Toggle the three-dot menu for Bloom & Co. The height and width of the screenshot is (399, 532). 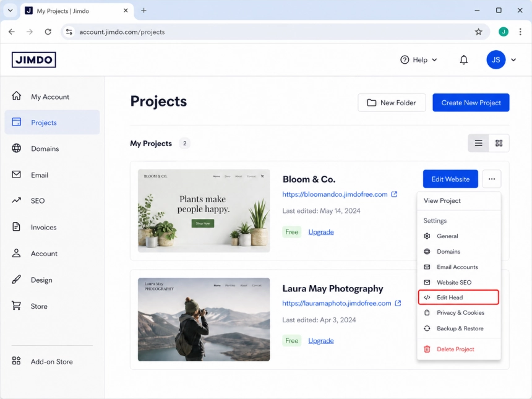pyautogui.click(x=492, y=179)
